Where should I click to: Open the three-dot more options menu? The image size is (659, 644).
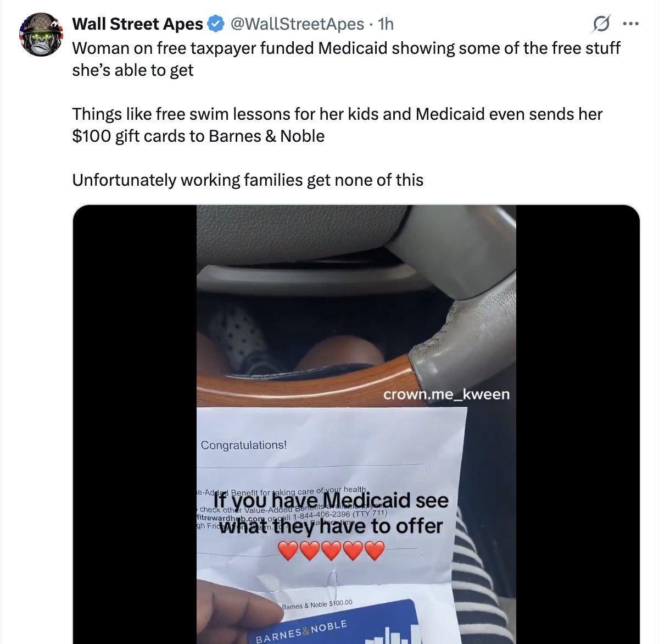pos(630,24)
